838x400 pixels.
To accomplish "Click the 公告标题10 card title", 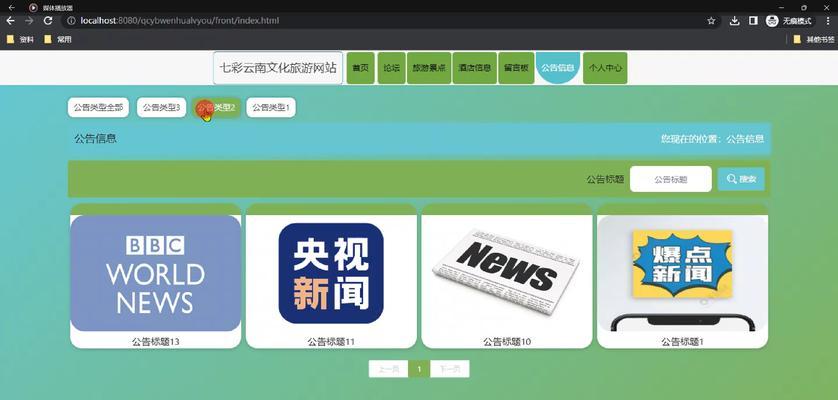I will (507, 342).
